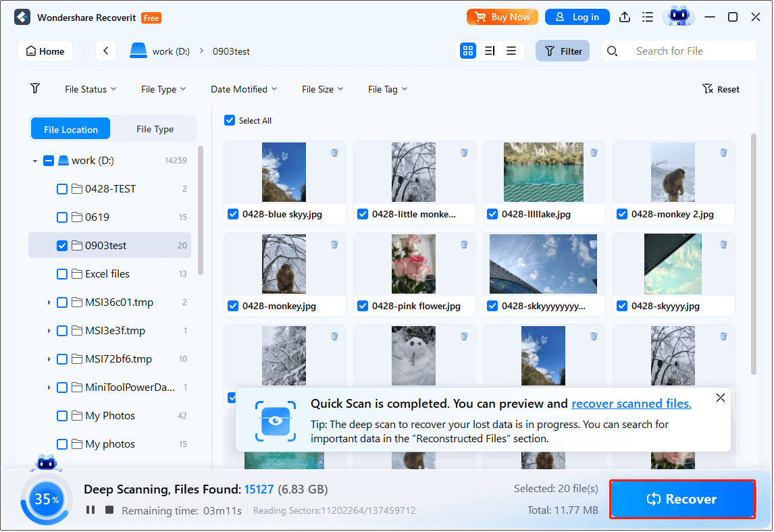The height and width of the screenshot is (532, 774).
Task: Switch to detail list view
Action: pos(490,51)
